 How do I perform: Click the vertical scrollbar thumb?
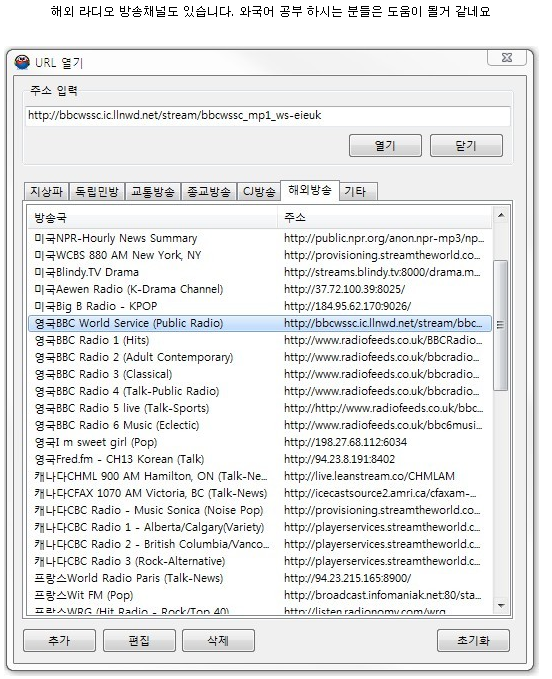[500, 325]
